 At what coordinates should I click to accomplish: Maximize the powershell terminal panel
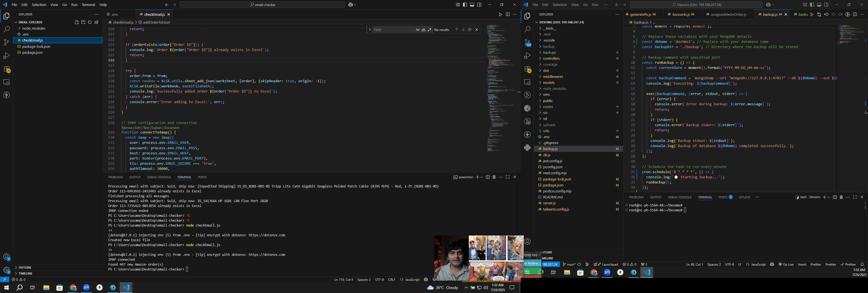click(508, 177)
